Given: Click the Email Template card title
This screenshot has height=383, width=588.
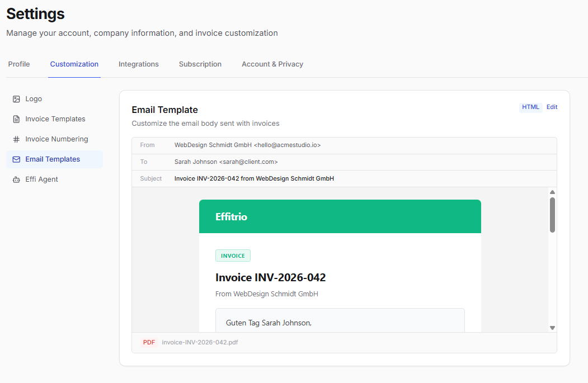Looking at the screenshot, I should 164,110.
